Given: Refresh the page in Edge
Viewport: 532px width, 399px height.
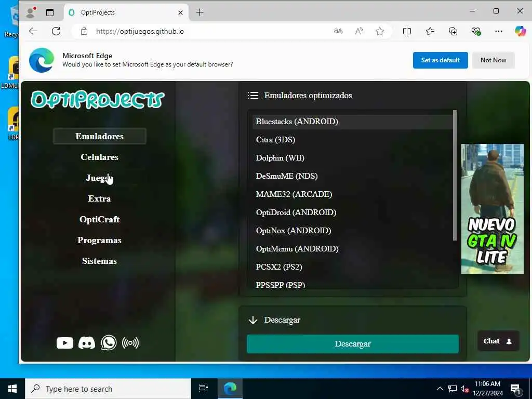Looking at the screenshot, I should (x=56, y=31).
